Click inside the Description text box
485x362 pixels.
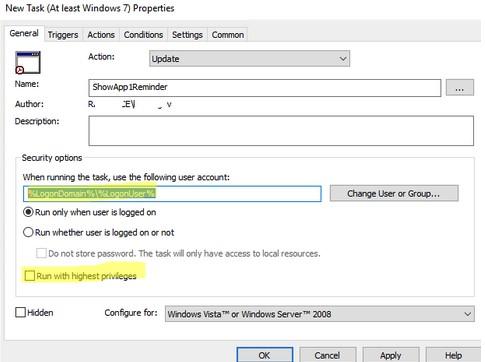[x=281, y=131]
